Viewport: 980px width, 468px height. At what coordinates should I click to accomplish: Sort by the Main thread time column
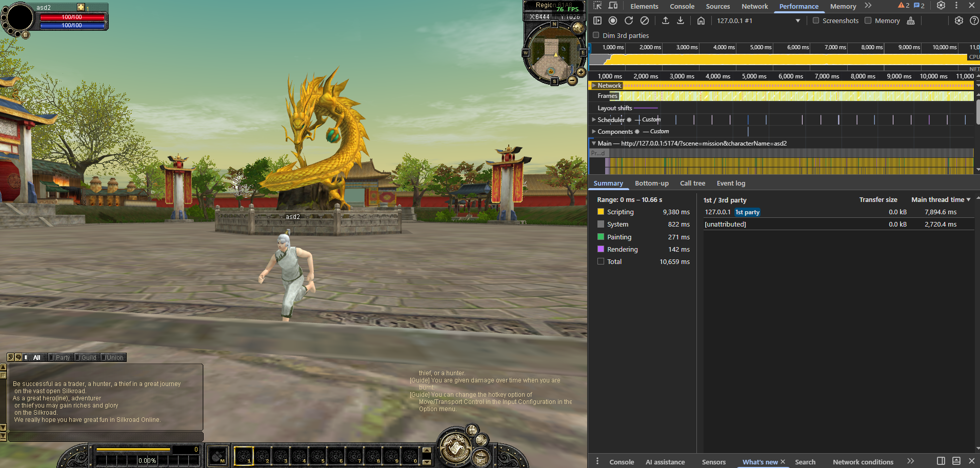click(x=941, y=199)
